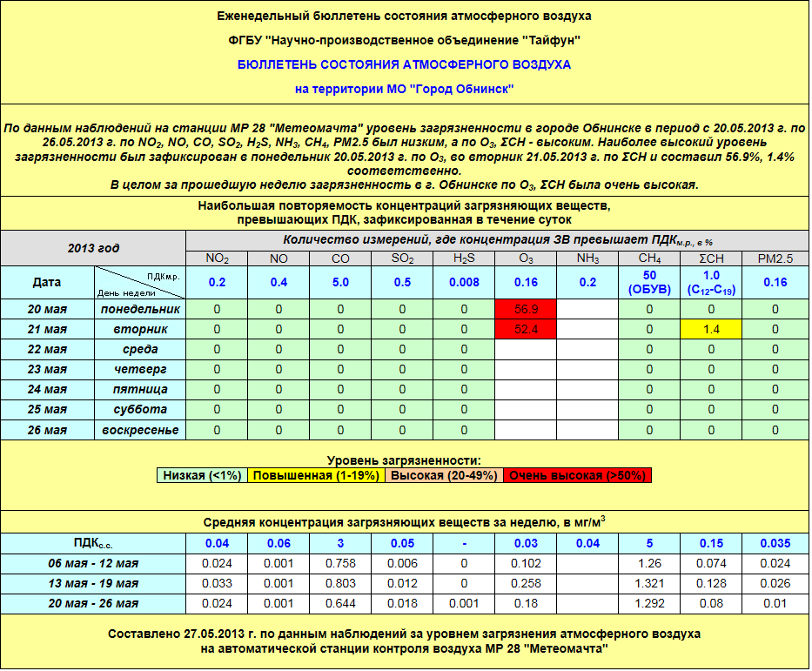Select the 1.321 methane average value

(x=649, y=583)
